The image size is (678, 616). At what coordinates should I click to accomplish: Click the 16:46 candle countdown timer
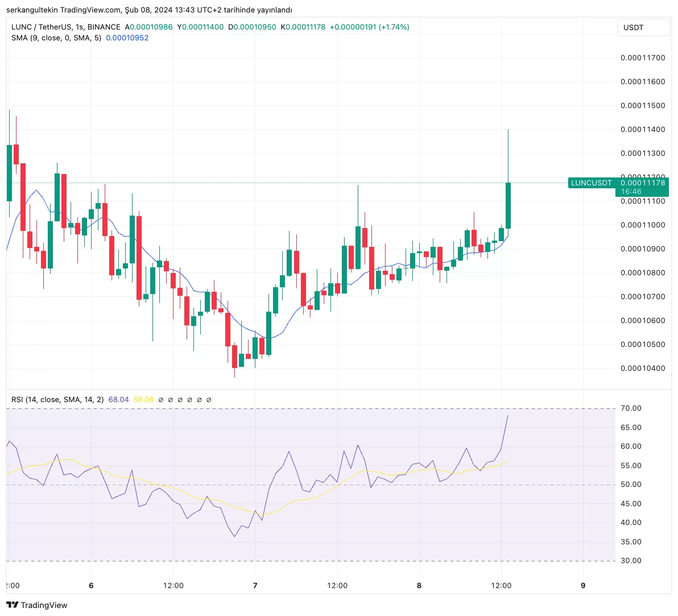point(631,192)
